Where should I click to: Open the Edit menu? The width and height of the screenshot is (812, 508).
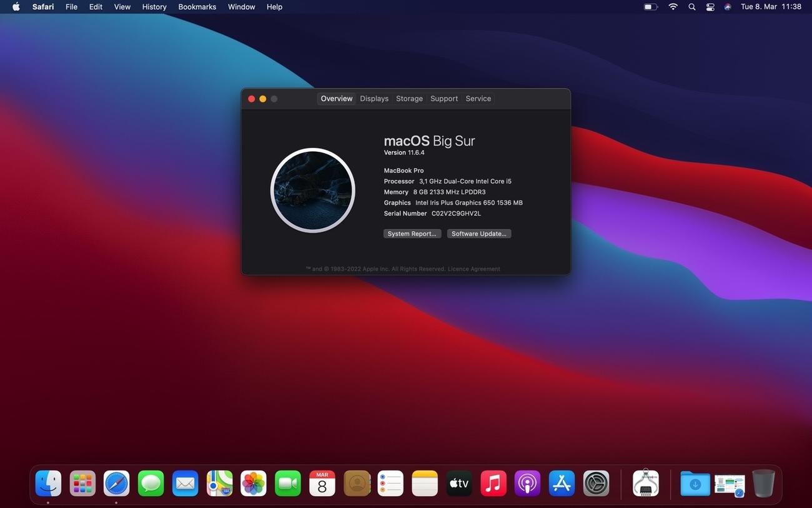tap(96, 7)
